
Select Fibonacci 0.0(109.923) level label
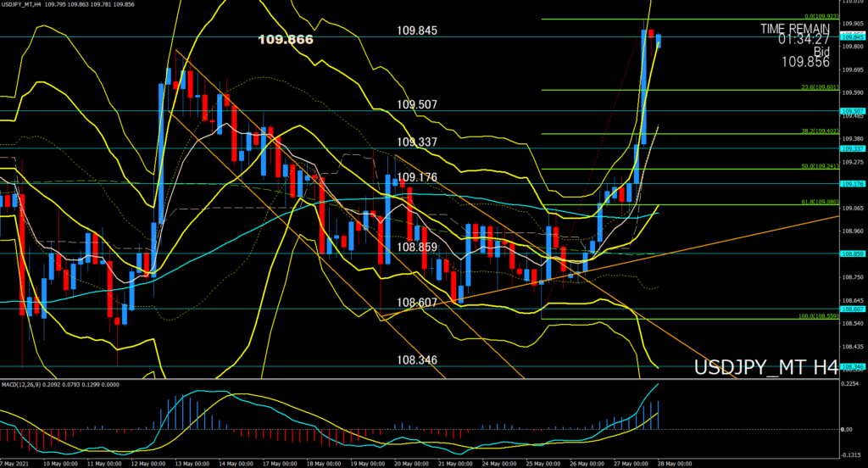821,17
